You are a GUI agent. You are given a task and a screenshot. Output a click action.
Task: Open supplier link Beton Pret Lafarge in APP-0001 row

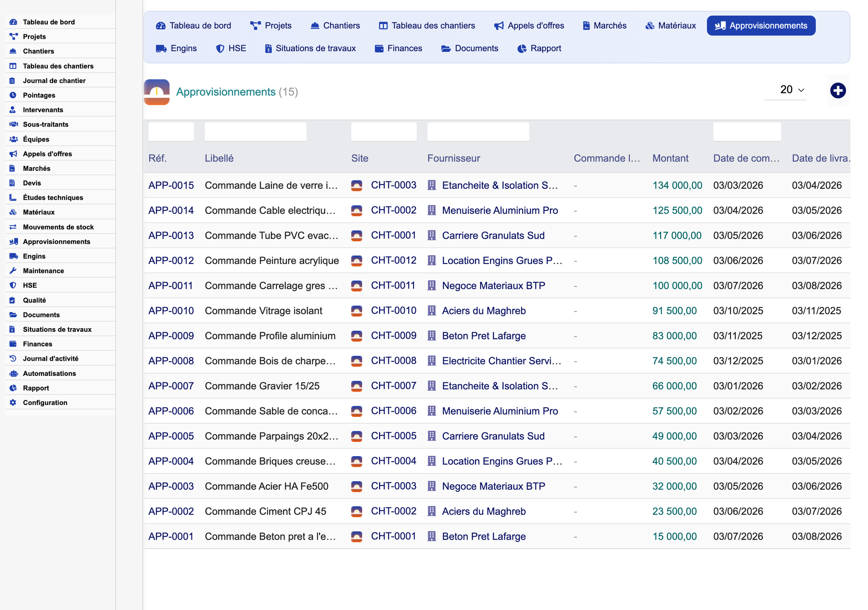[x=484, y=536]
